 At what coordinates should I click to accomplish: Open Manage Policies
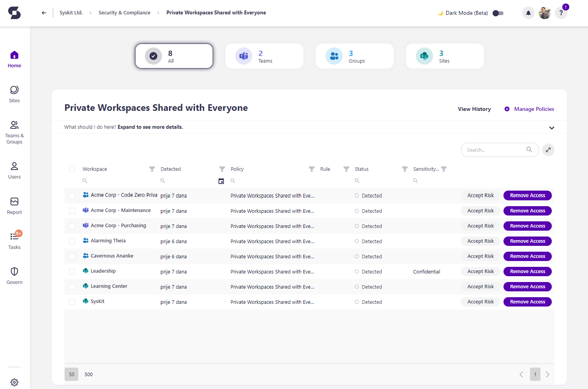pos(529,109)
